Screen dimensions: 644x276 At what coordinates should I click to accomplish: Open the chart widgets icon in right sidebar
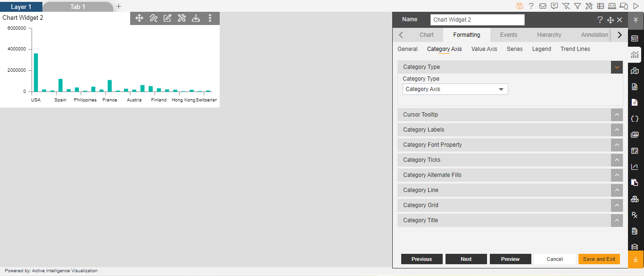(635, 55)
